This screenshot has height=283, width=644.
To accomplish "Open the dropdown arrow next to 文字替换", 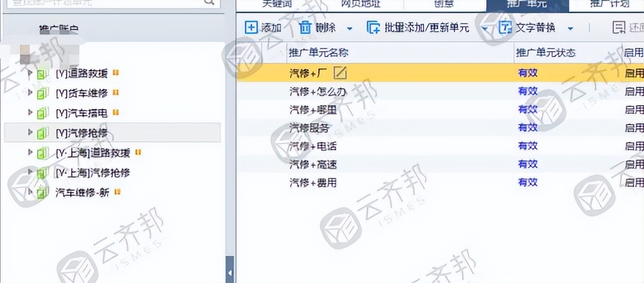I will [571, 28].
